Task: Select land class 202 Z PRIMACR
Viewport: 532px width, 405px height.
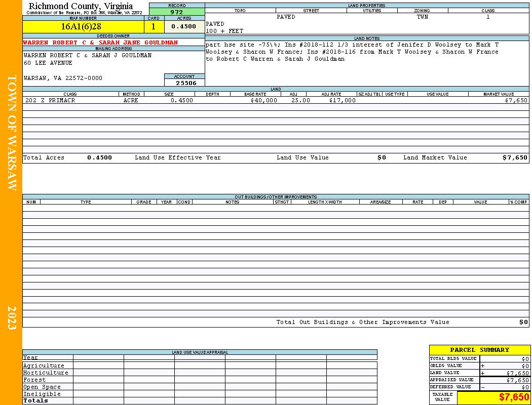Action: pyautogui.click(x=50, y=101)
